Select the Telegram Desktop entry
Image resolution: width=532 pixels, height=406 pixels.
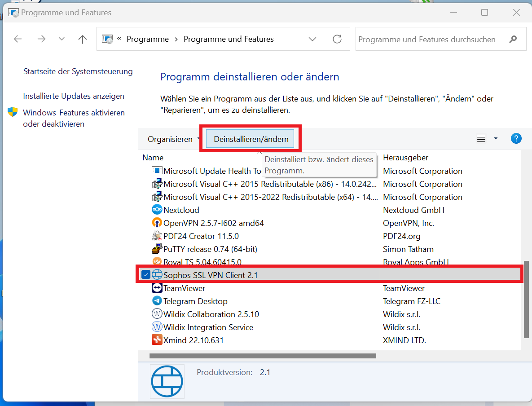[x=195, y=301]
